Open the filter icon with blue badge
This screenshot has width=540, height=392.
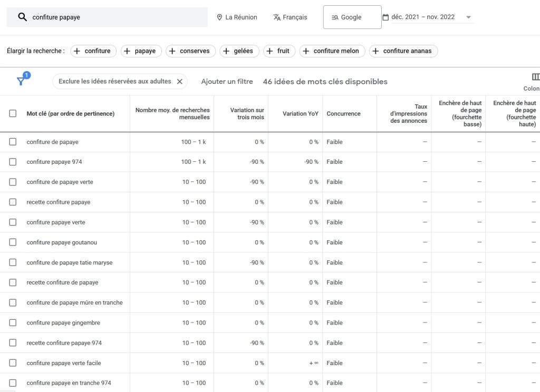[22, 79]
